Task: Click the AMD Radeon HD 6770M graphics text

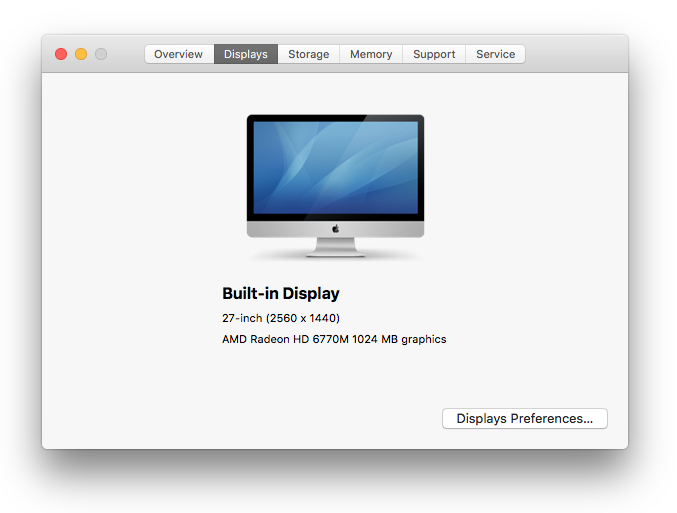Action: pyautogui.click(x=334, y=339)
